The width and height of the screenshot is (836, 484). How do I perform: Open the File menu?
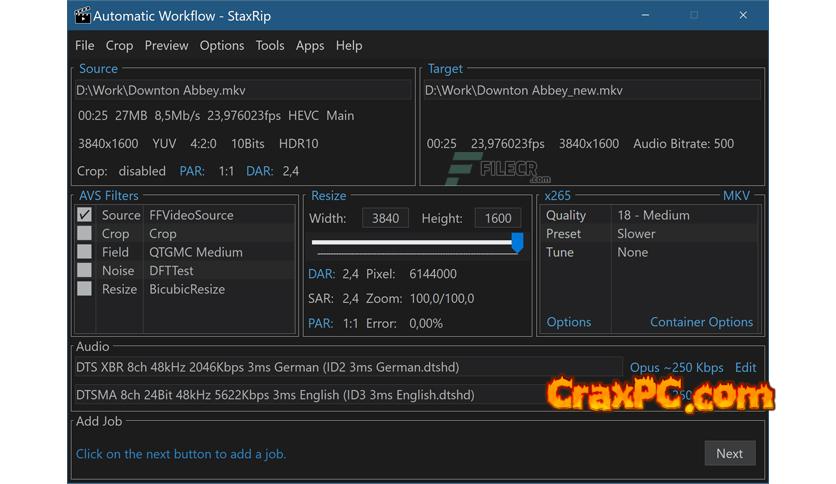84,45
